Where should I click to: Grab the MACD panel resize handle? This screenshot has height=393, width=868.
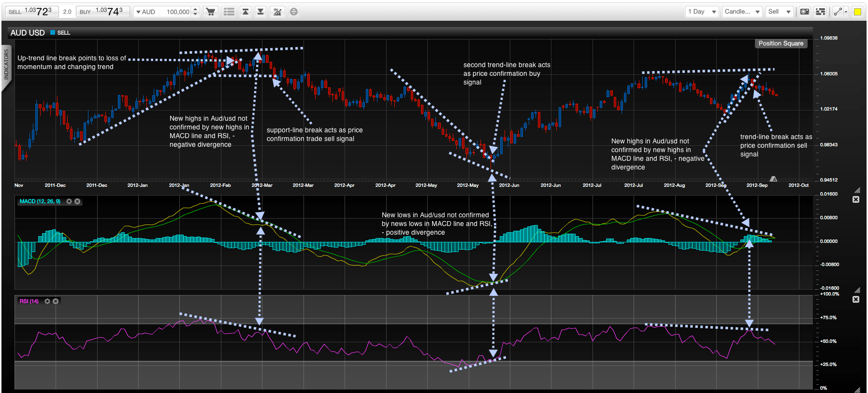(857, 290)
